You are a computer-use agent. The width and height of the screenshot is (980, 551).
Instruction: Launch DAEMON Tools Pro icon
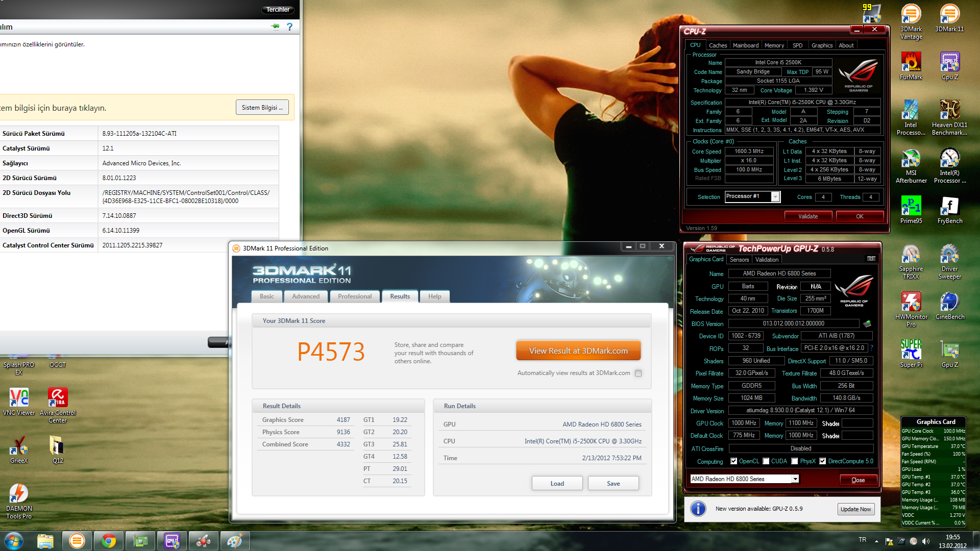click(19, 502)
